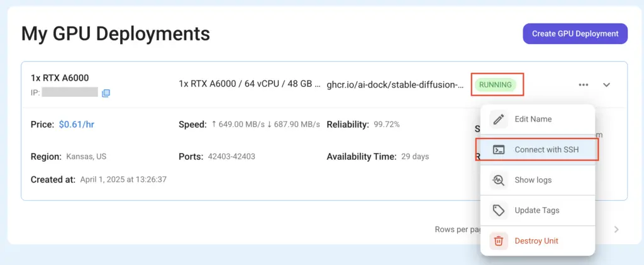Click Create GPU Deployment button
This screenshot has width=644, height=265.
click(575, 34)
